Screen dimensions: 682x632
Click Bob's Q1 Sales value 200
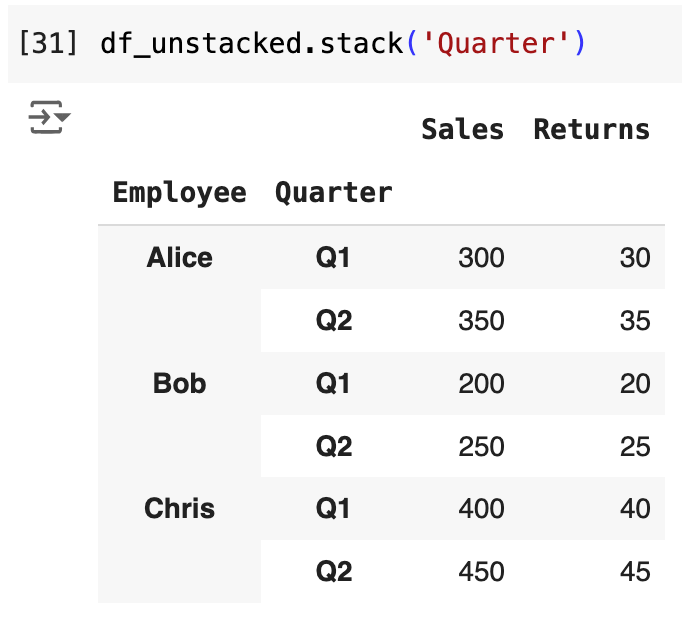click(481, 384)
